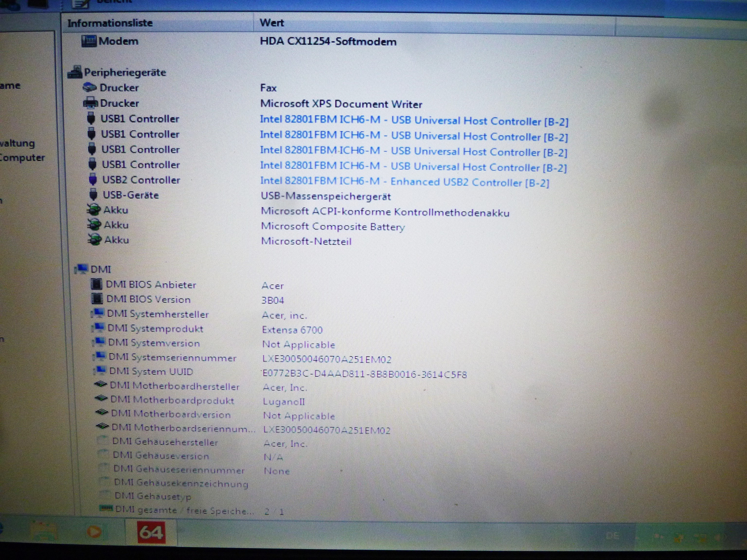Viewport: 747px width, 560px height.
Task: Select the Fax printer value
Action: point(268,88)
